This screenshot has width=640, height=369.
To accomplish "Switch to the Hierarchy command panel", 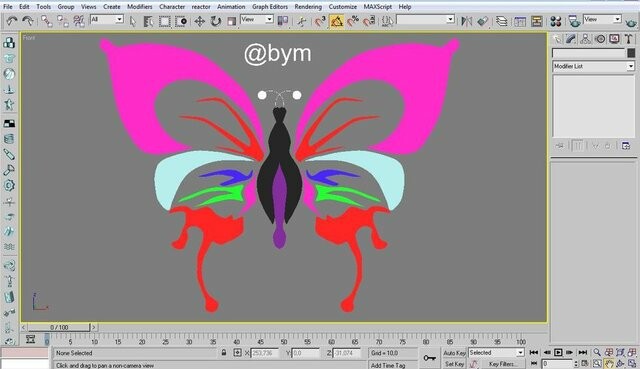I will [585, 39].
